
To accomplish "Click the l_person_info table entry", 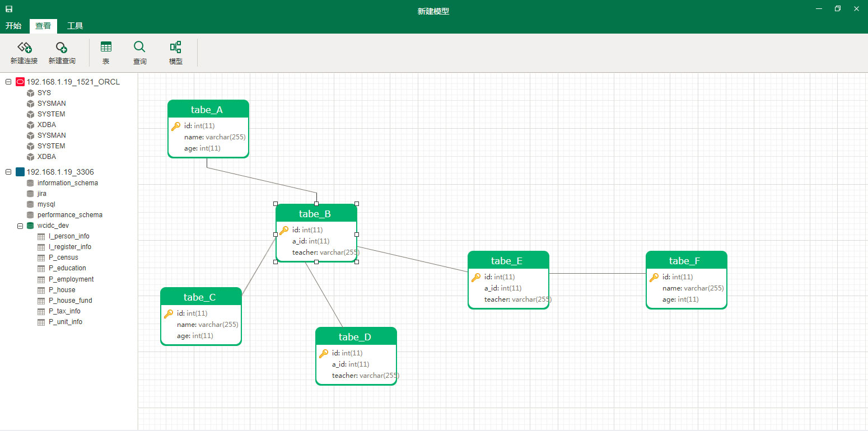I will (69, 236).
